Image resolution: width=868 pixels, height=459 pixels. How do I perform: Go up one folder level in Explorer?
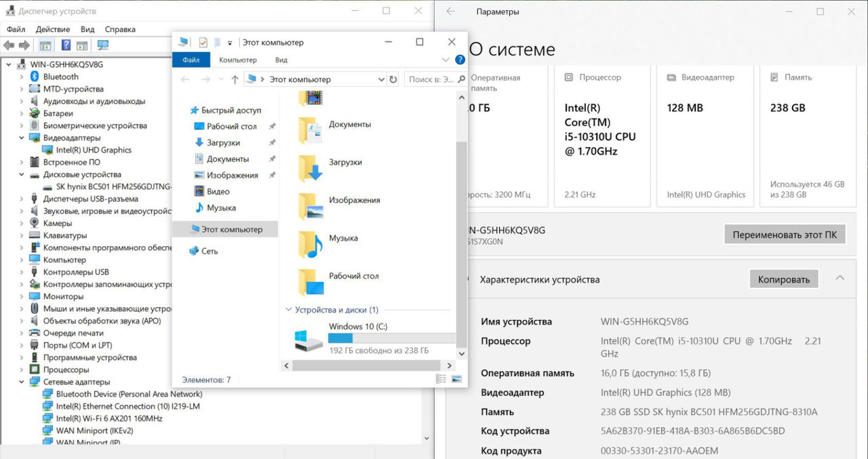(x=235, y=79)
